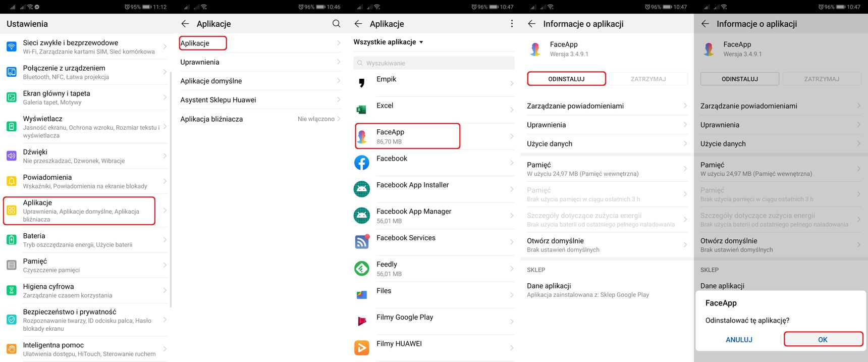This screenshot has height=362, width=868.
Task: Tap the Bateria icon
Action: click(11, 240)
